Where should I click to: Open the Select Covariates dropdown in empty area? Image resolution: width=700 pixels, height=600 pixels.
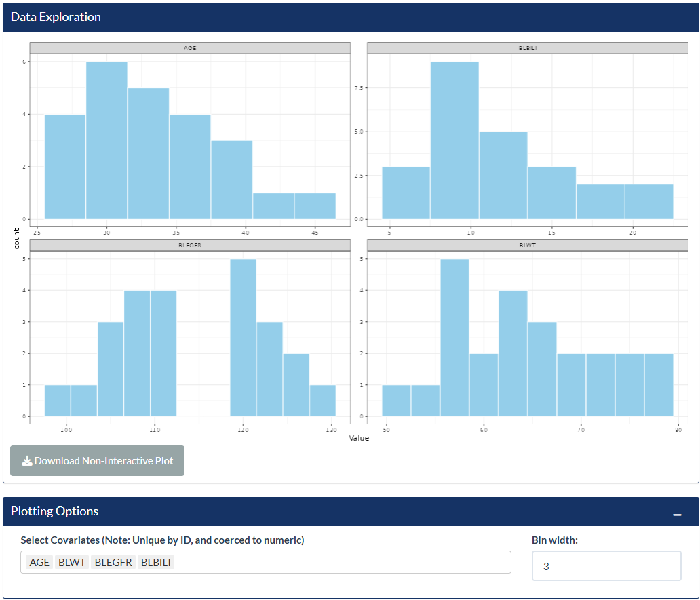(339, 562)
